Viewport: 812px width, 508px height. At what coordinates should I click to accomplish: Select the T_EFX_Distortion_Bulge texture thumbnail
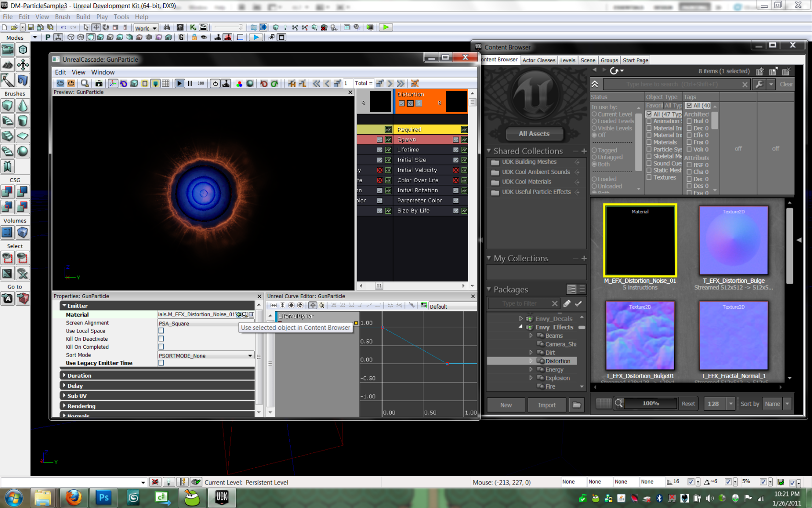pos(733,241)
